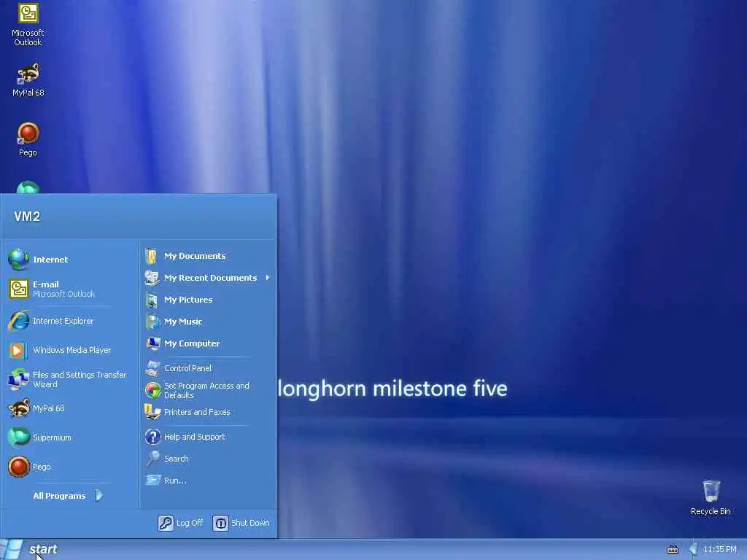
Task: Open Help and Support
Action: tap(208, 437)
